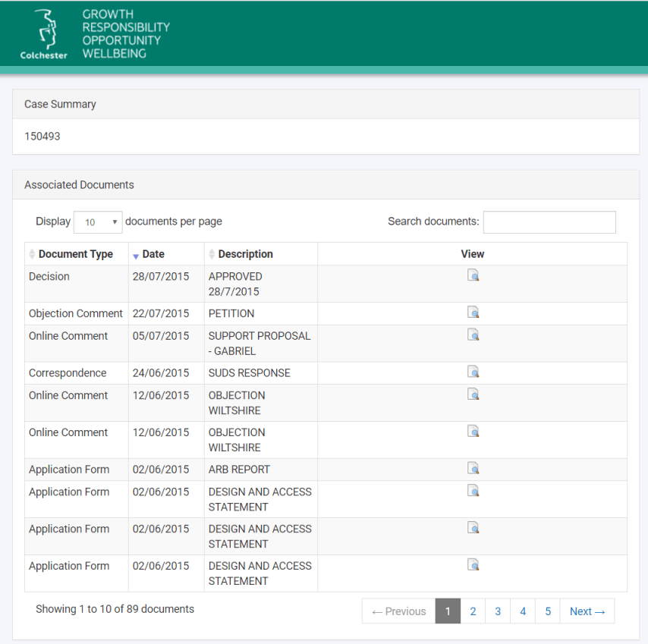648x644 pixels.
Task: Click the Previous page button
Action: 399,611
